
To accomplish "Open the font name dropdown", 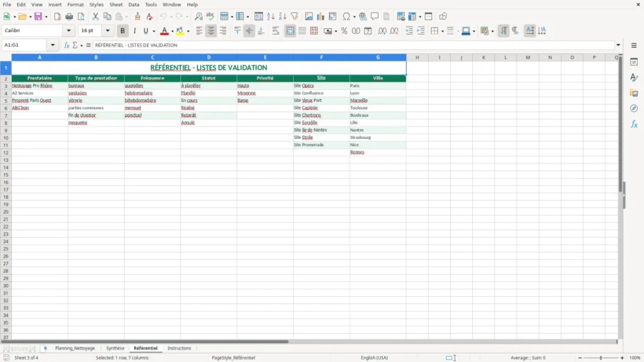I will 69,30.
